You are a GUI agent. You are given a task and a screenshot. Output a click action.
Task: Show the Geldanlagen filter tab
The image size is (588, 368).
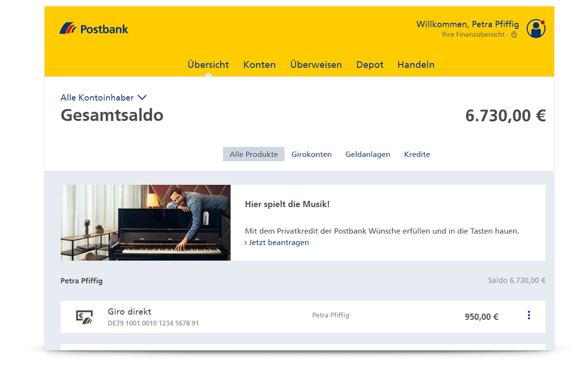click(x=368, y=154)
